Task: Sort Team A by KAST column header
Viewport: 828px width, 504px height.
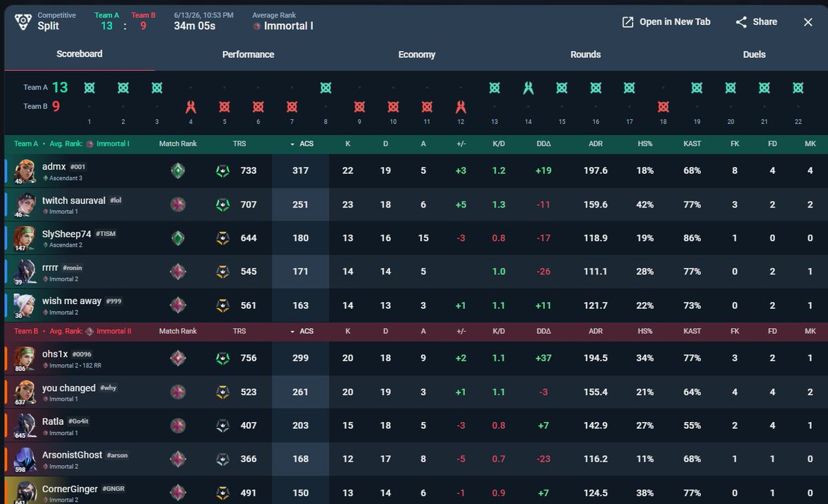Action: (692, 143)
